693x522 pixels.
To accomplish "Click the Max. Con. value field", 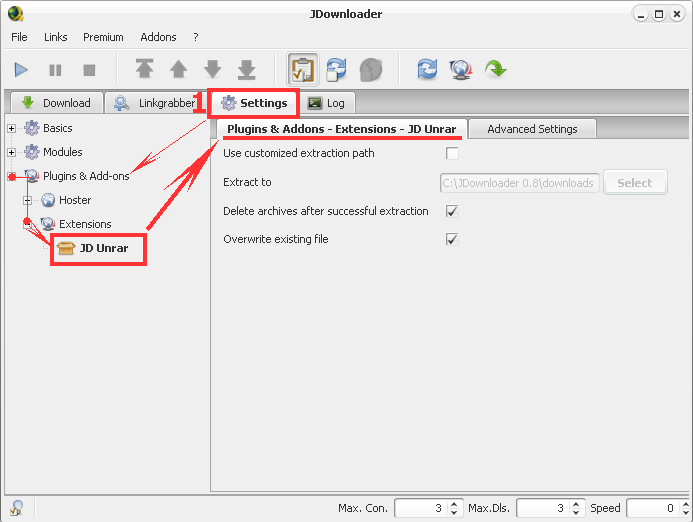I will click(421, 508).
